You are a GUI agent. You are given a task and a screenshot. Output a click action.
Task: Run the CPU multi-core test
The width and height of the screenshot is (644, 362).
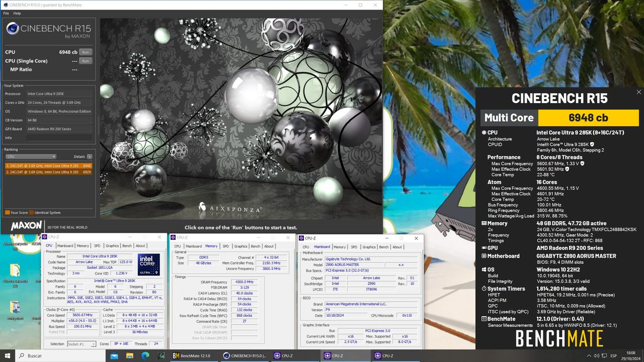(x=86, y=52)
